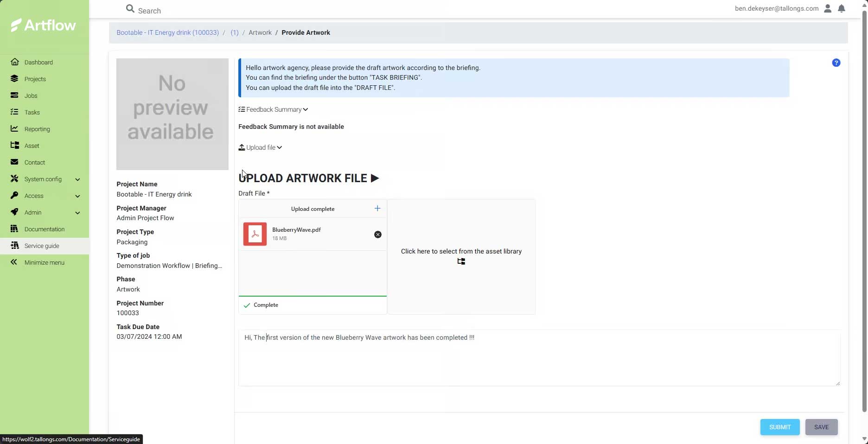Minimize the sidebar menu
Screen dimensions: 868x444
(44, 263)
